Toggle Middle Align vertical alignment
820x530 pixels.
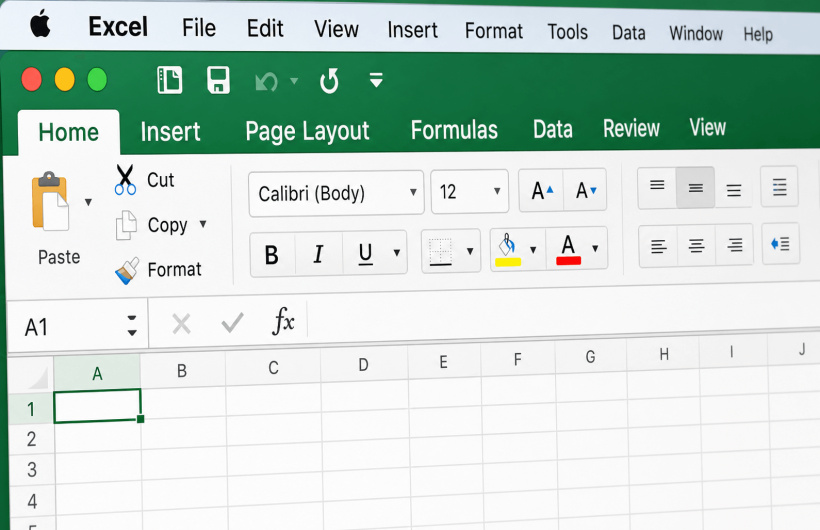[696, 187]
